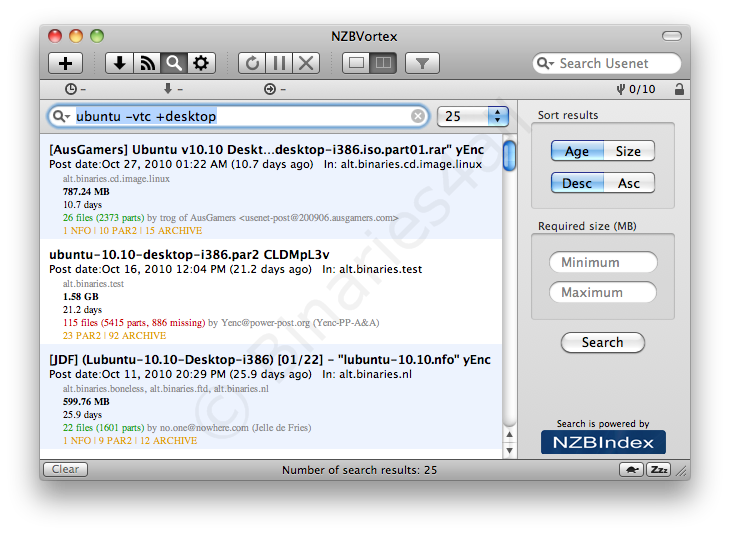The image size is (730, 535).
Task: Click 1 NFO | 9 PAR2 | 12 ARCHIVE text
Action: tap(130, 440)
